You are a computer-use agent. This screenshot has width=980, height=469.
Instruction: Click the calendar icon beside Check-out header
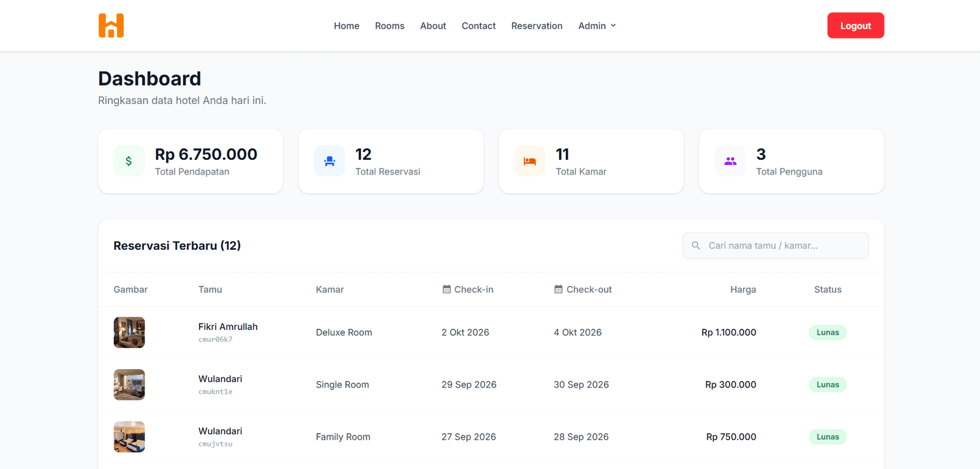coord(559,290)
